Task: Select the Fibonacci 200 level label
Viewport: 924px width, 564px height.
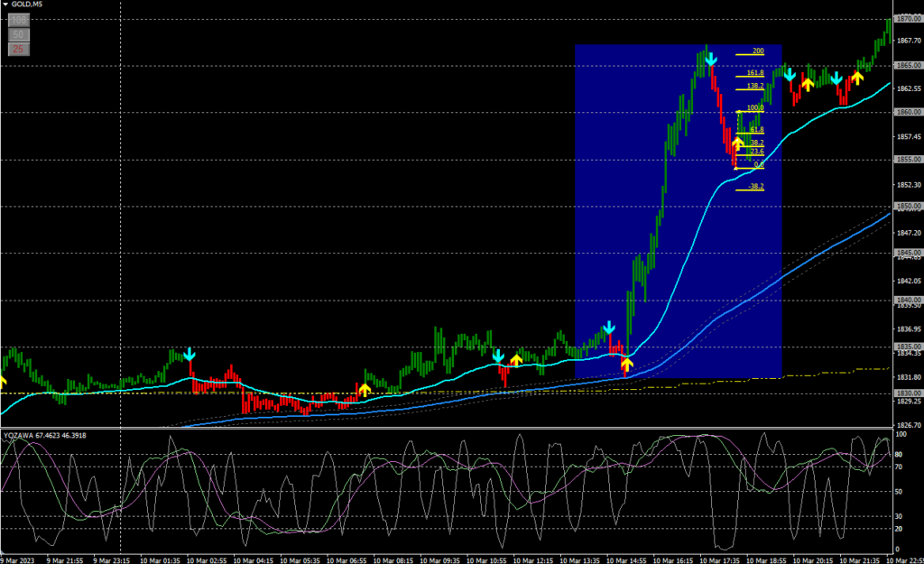Action: point(758,51)
